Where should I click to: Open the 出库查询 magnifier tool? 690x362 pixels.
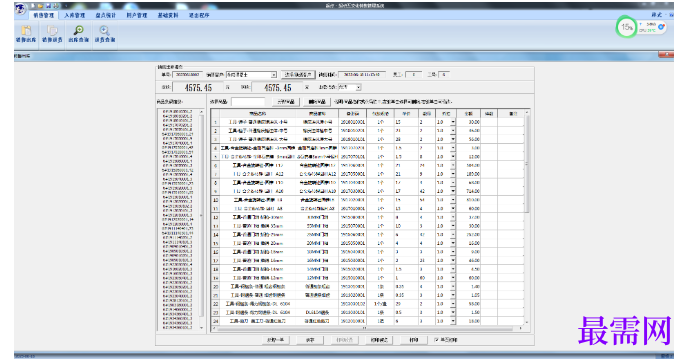[x=78, y=34]
